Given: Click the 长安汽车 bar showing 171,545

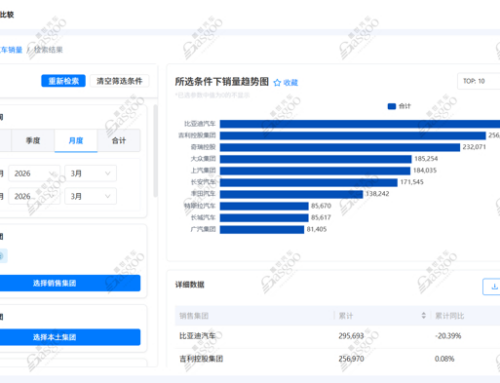Looking at the screenshot, I should (309, 182).
